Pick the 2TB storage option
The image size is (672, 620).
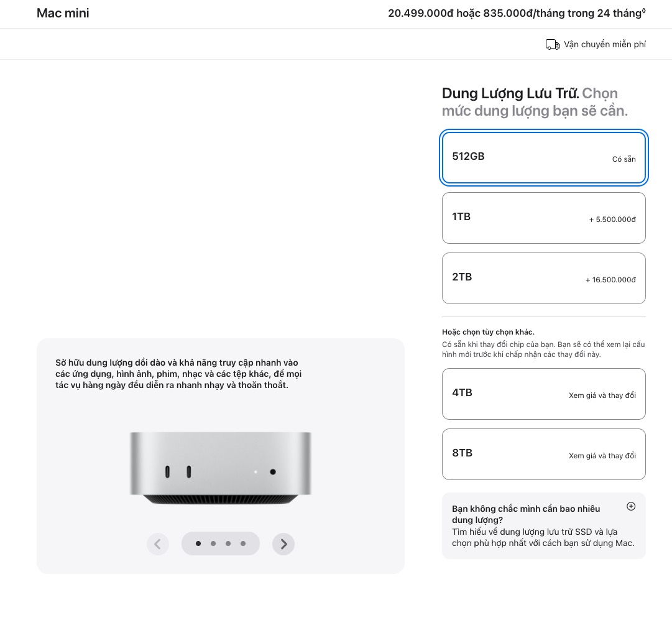tap(543, 278)
